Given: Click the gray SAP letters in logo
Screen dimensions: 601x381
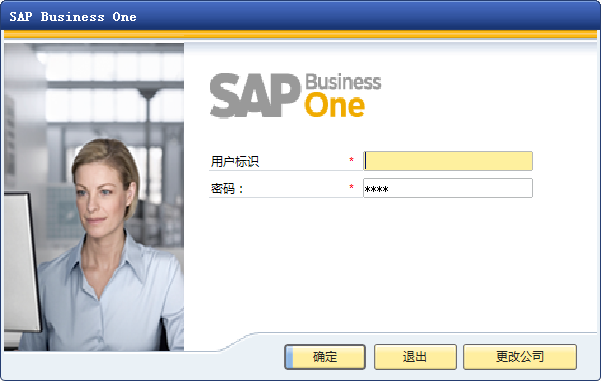Looking at the screenshot, I should pos(255,95).
